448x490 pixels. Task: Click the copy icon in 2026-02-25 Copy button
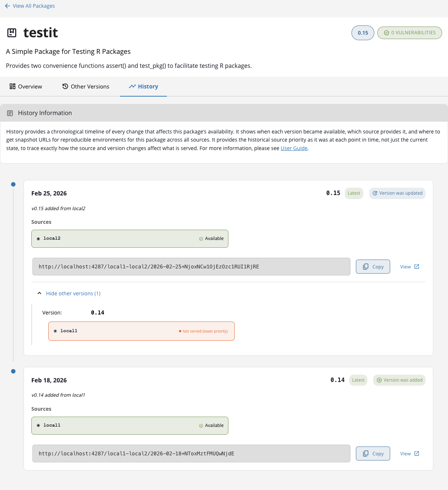[x=366, y=267]
